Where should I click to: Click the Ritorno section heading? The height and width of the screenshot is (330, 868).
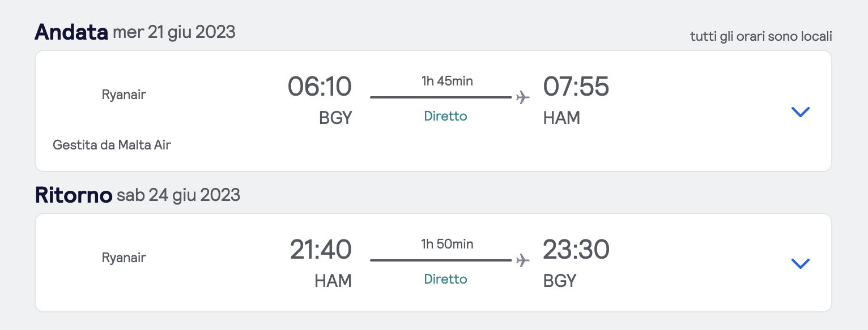(x=74, y=195)
